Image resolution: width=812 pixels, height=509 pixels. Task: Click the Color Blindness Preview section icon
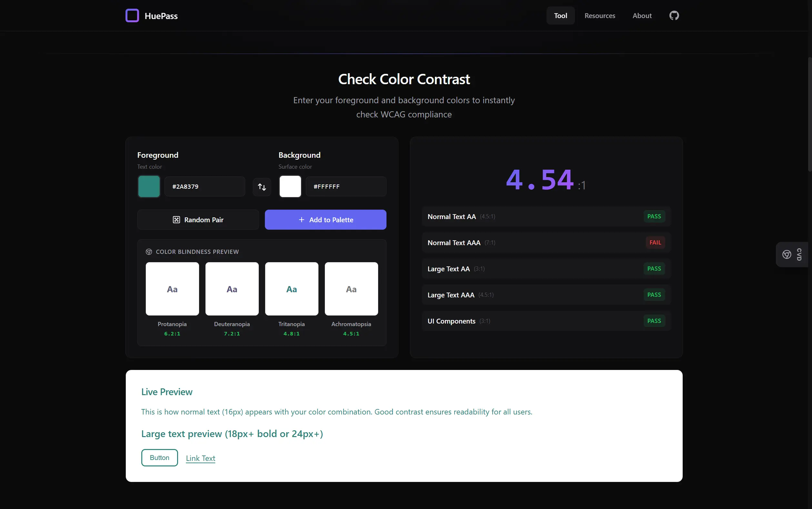(x=149, y=252)
